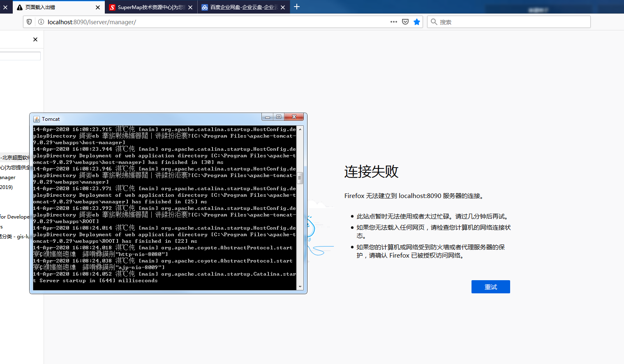Screen dimensions: 624x364
Task: Click the Pocket save icon
Action: 405,22
